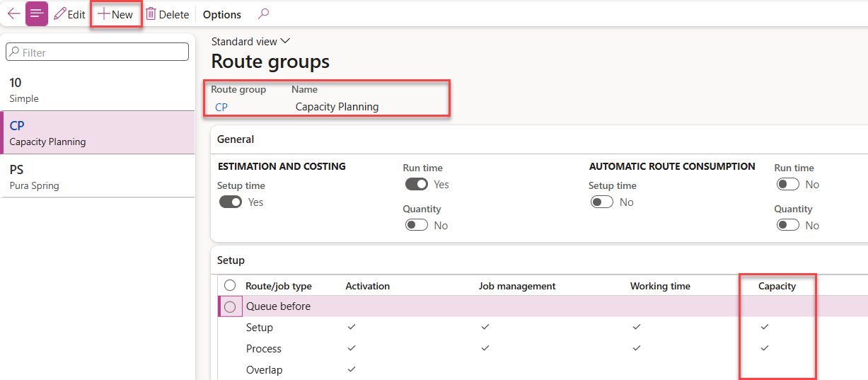Toggle Working time checkmark in Process row
This screenshot has width=868, height=380.
tap(637, 348)
